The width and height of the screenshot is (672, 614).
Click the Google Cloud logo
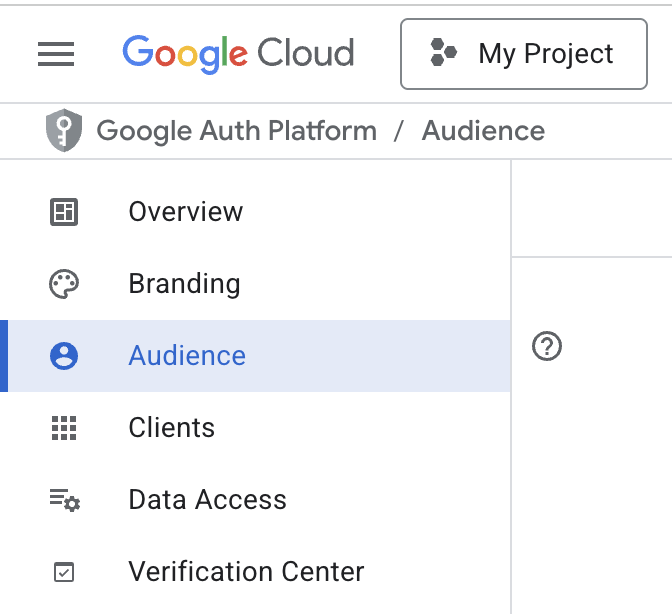pos(238,54)
